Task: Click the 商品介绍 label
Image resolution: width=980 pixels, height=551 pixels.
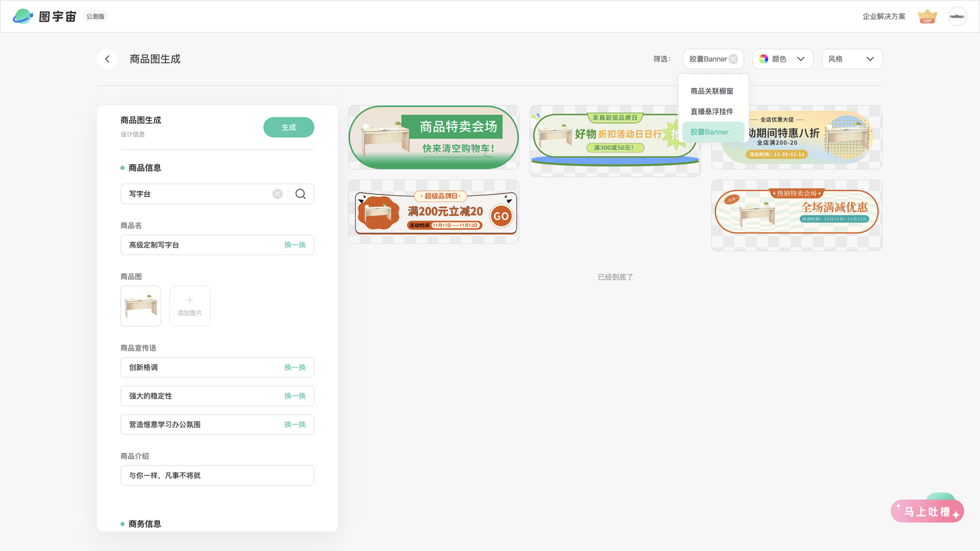Action: (135, 456)
